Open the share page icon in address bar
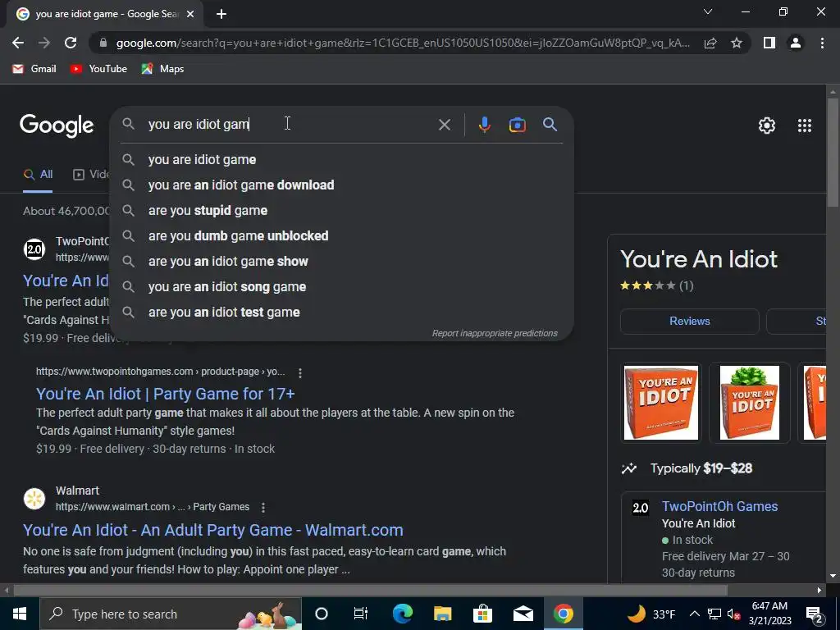Viewport: 840px width, 630px height. click(710, 43)
